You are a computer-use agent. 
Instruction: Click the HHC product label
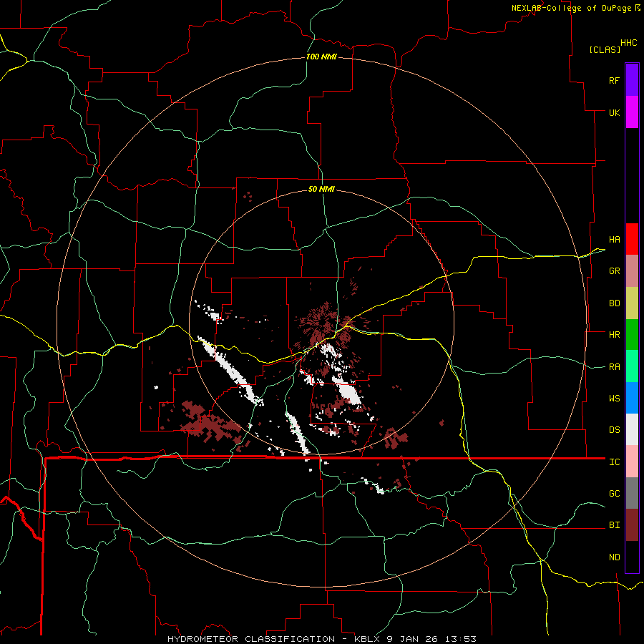click(629, 43)
